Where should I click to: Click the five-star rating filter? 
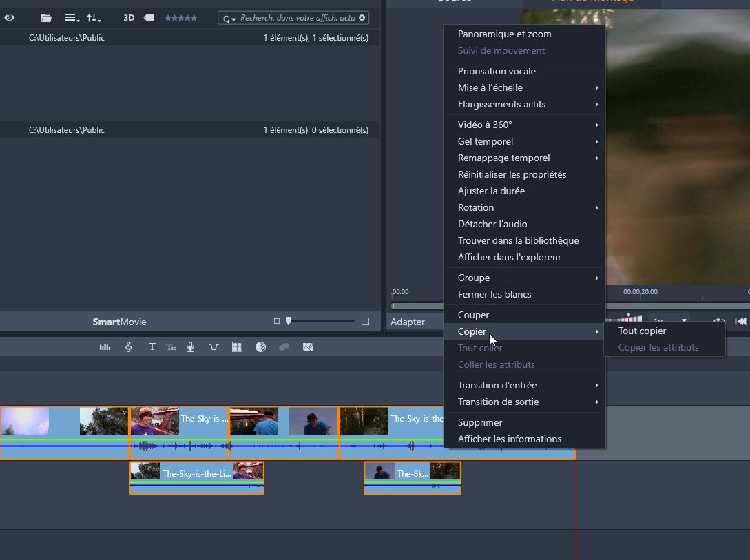pyautogui.click(x=180, y=18)
